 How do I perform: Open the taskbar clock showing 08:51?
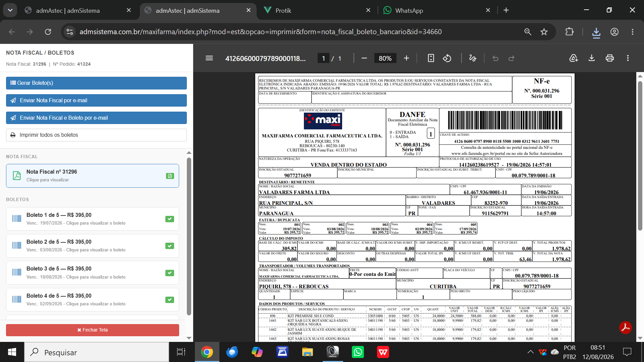click(598, 352)
